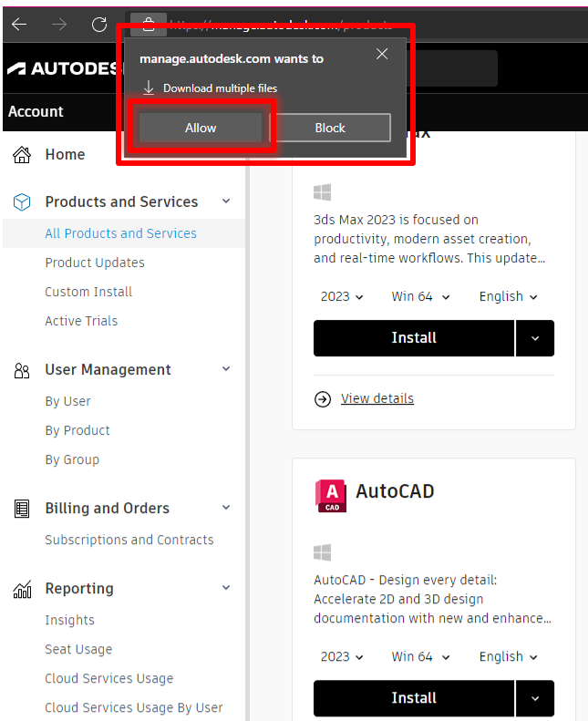Click the browser back arrow
The height and width of the screenshot is (721, 588).
19,25
